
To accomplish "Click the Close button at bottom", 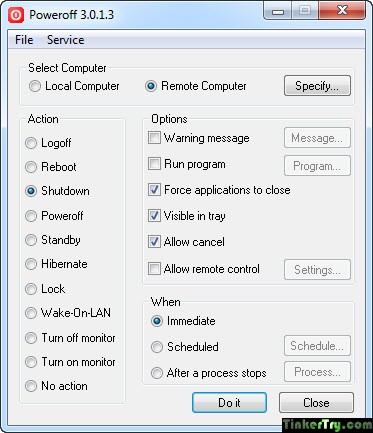I will click(316, 403).
